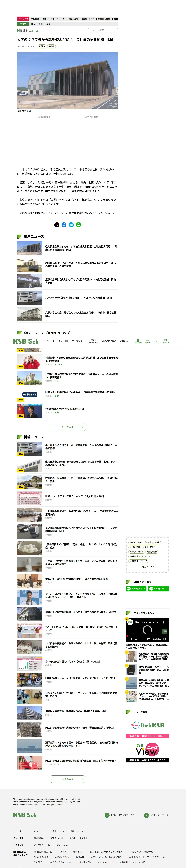
Task: Enter fullscreen on YouTube video
Action: pyautogui.click(x=164, y=639)
